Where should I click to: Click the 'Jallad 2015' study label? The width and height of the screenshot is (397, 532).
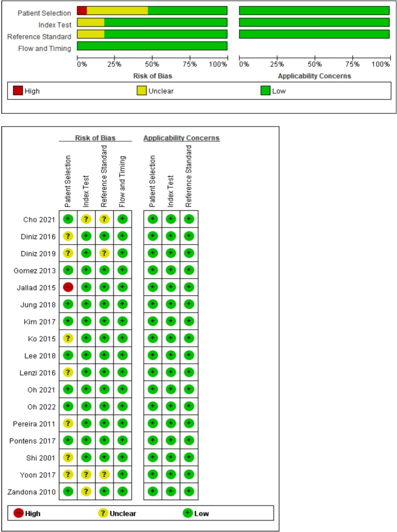point(36,288)
